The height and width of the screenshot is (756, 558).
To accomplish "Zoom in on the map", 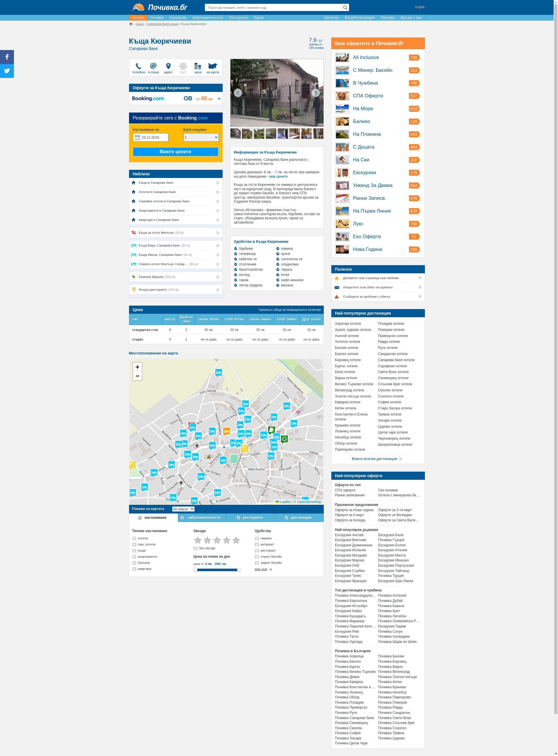I will (x=137, y=367).
